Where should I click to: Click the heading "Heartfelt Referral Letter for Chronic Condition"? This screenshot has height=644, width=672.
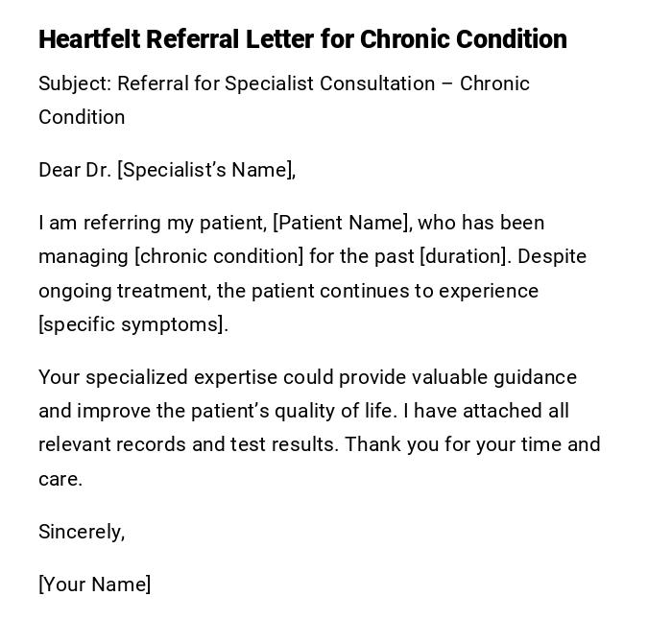[x=302, y=39]
